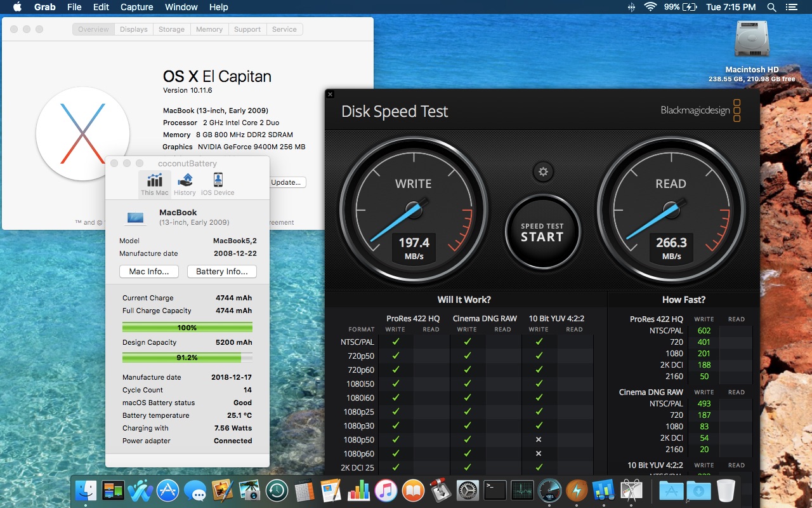
Task: Launch iTunes from the dock
Action: [386, 490]
